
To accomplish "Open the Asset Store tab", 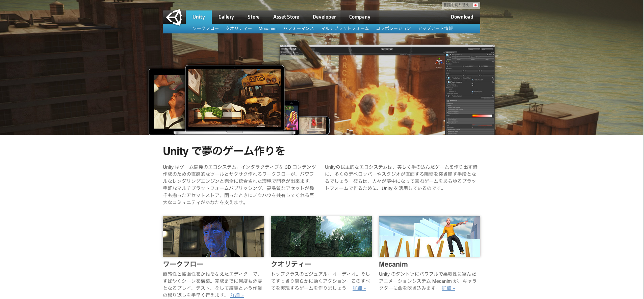I will pyautogui.click(x=286, y=17).
